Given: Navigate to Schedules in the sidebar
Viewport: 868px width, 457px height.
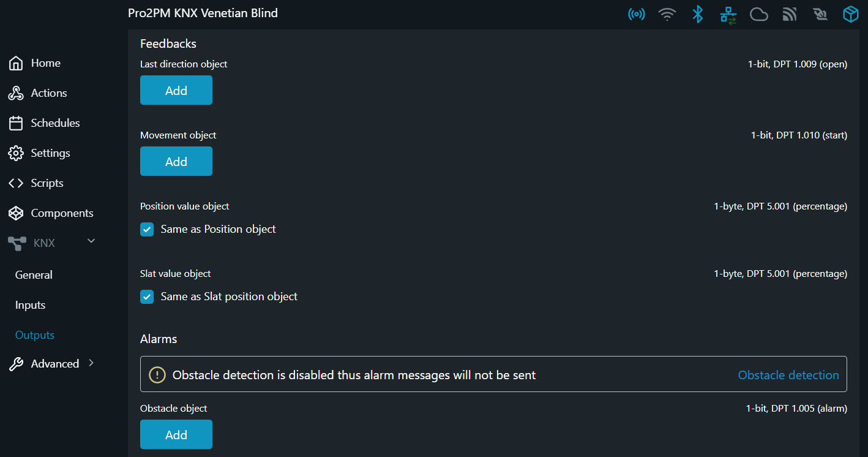Looking at the screenshot, I should pyautogui.click(x=55, y=123).
